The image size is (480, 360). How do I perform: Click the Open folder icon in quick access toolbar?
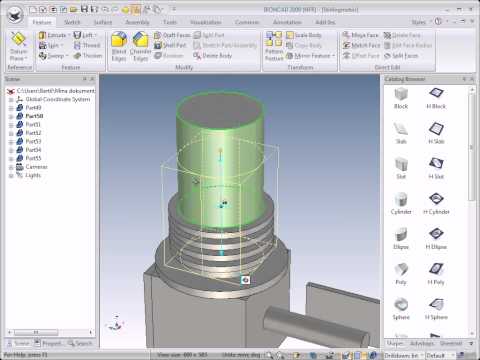click(74, 9)
